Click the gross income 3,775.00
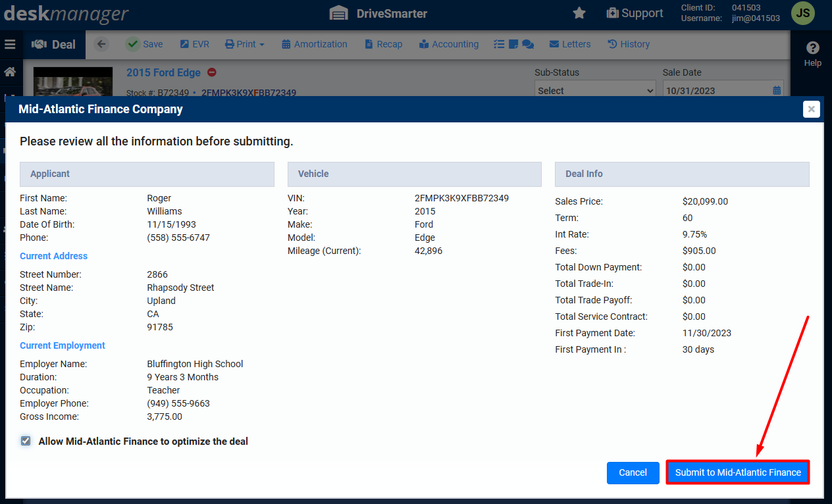The width and height of the screenshot is (832, 504). point(165,416)
